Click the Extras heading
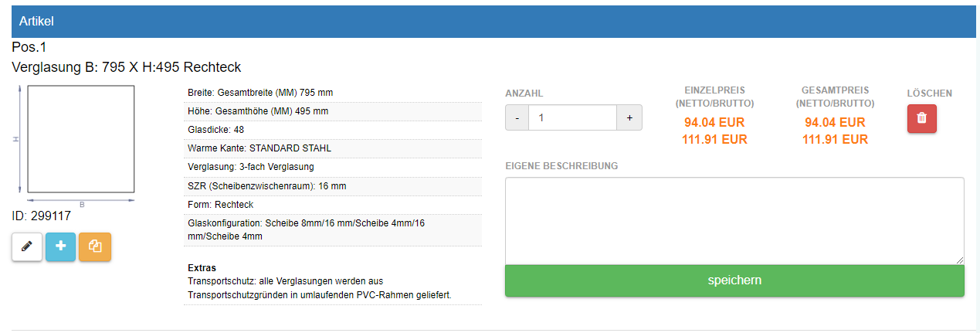This screenshot has height=333, width=980. (202, 268)
